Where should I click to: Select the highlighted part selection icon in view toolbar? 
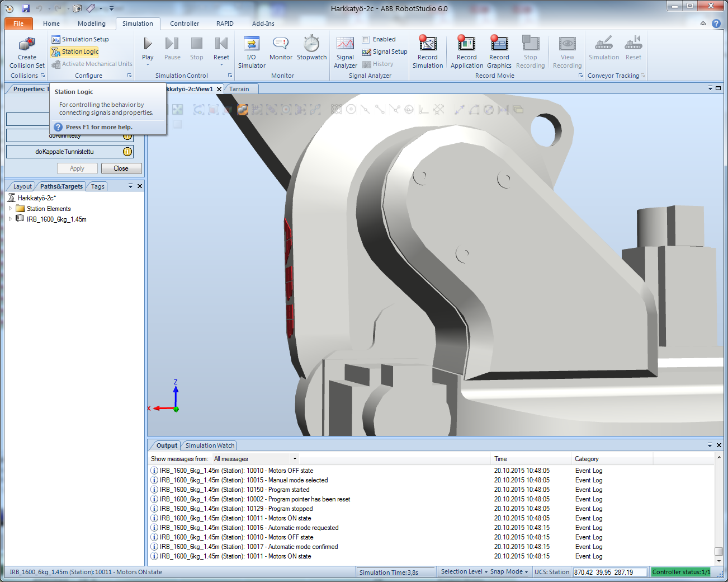pos(243,110)
